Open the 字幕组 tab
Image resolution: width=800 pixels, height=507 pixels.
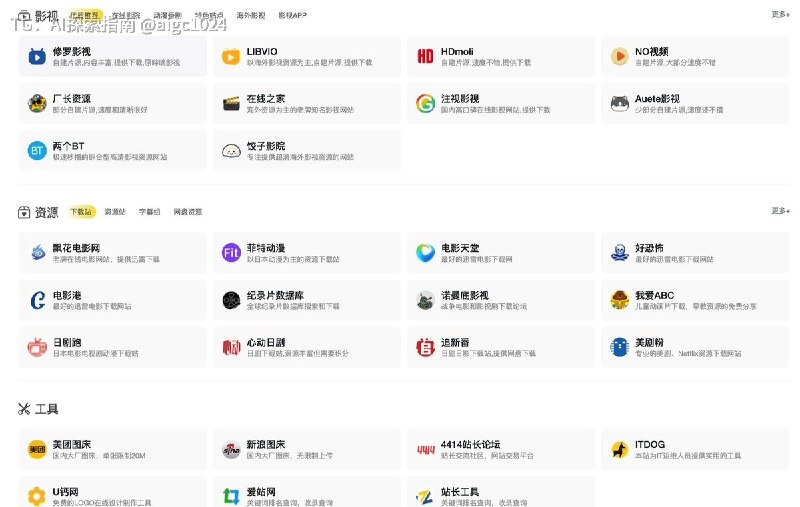coord(149,212)
